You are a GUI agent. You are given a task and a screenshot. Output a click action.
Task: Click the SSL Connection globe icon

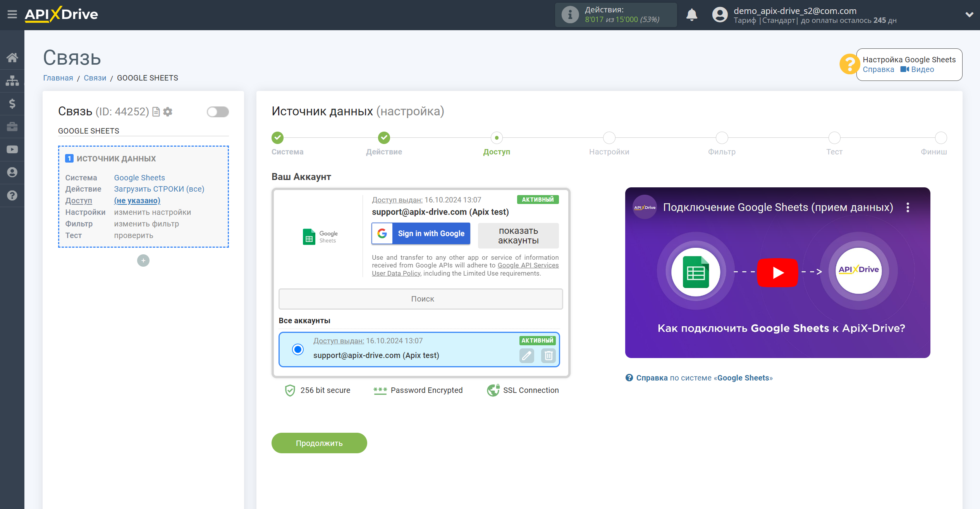point(493,390)
